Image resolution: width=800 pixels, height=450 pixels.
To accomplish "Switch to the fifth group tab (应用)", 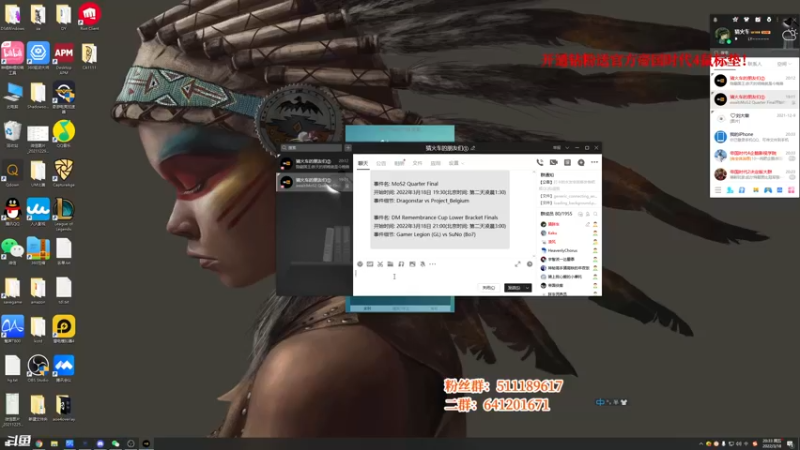I will 435,163.
